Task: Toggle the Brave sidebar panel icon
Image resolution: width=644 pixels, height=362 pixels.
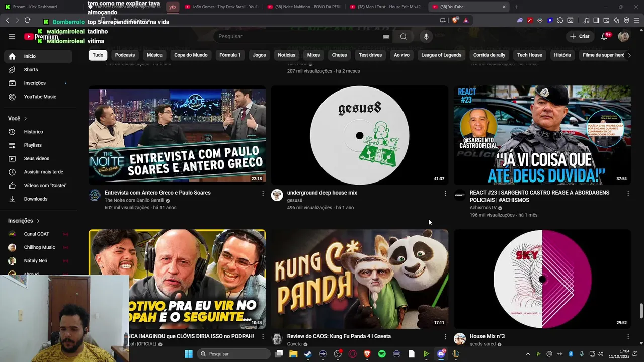Action: (x=596, y=20)
